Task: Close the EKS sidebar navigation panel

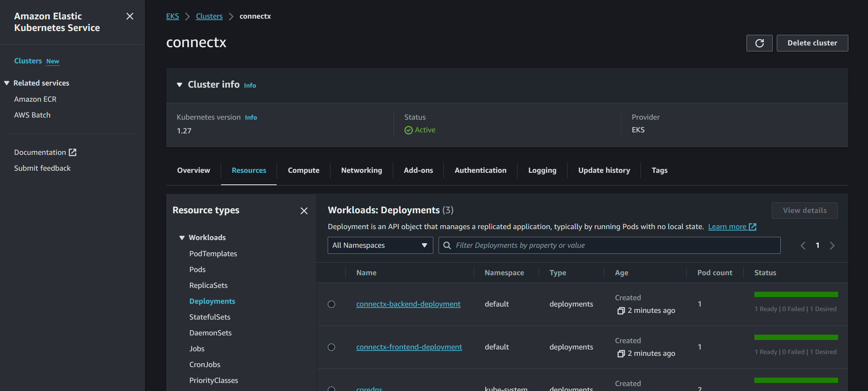Action: (130, 16)
